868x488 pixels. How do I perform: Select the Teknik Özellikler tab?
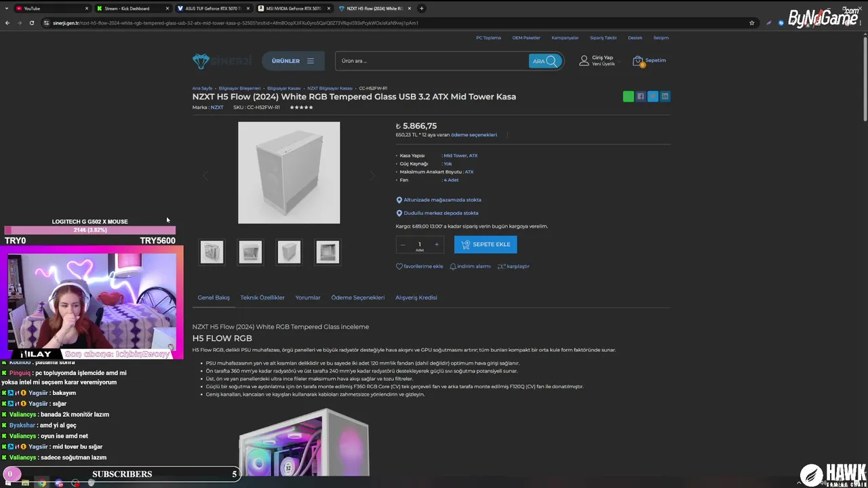262,298
